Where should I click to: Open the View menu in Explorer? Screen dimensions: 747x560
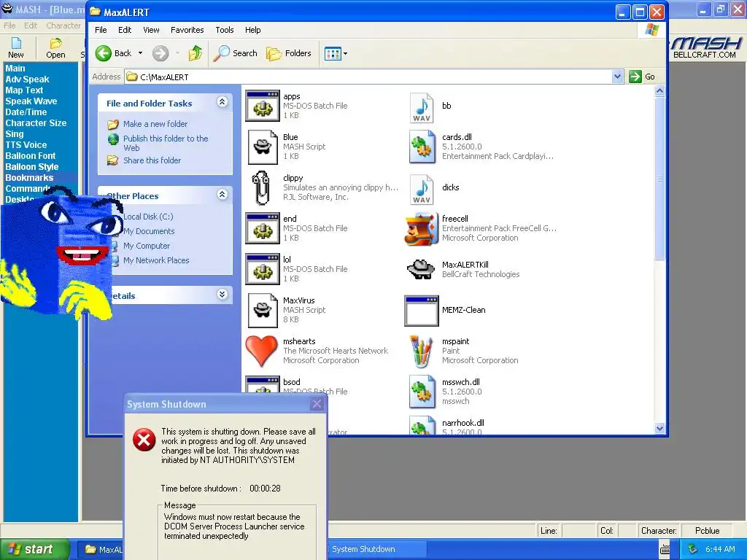pyautogui.click(x=152, y=30)
